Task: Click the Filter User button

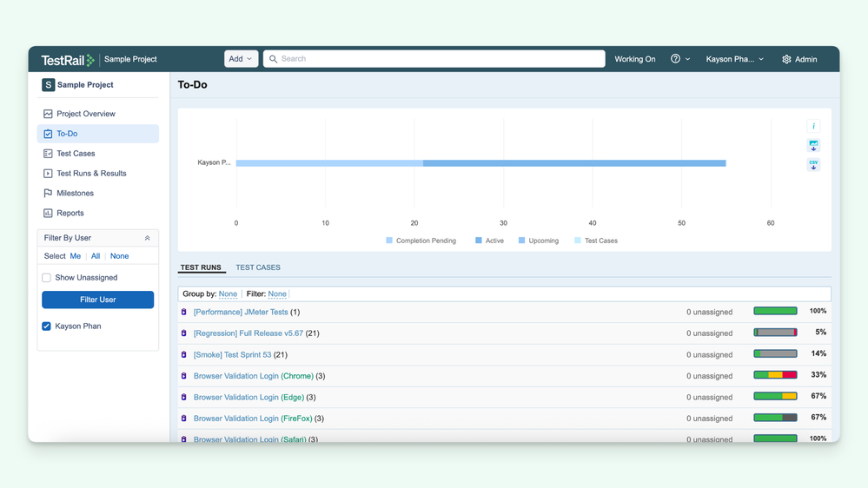Action: 98,300
